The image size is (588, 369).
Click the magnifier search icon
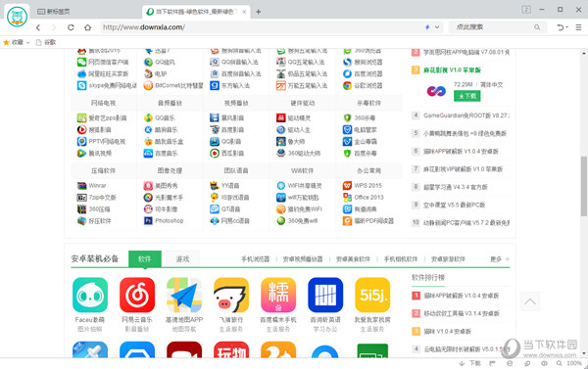(x=537, y=27)
